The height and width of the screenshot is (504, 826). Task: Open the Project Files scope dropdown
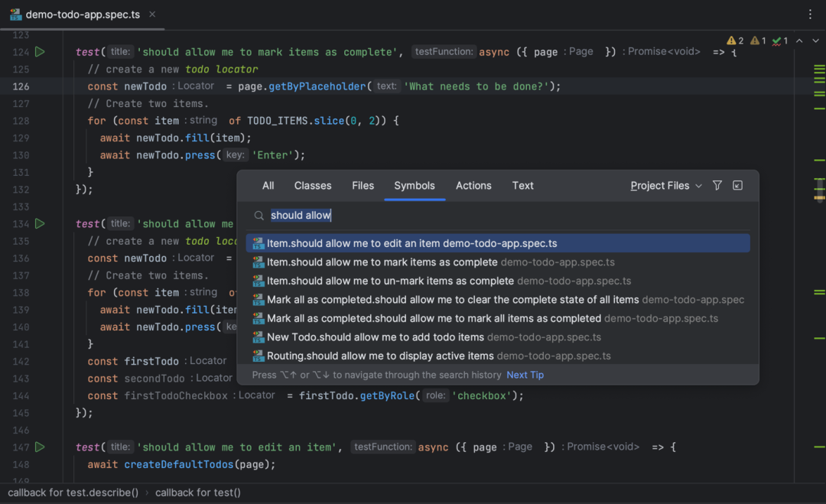(666, 185)
